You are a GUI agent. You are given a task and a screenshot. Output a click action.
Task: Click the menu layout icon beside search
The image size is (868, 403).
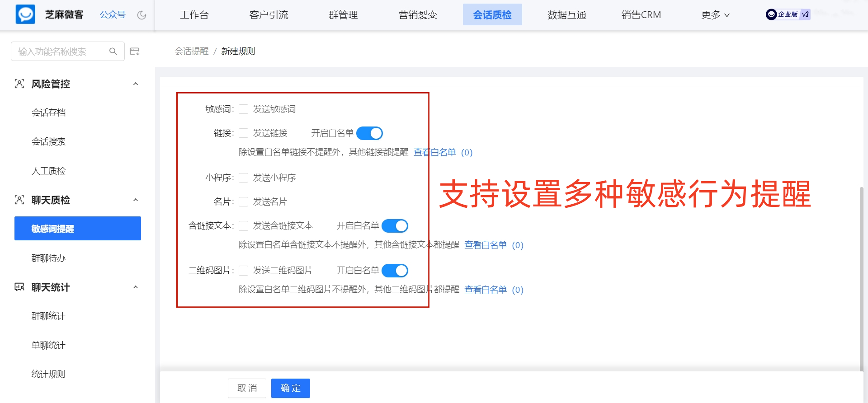point(135,52)
